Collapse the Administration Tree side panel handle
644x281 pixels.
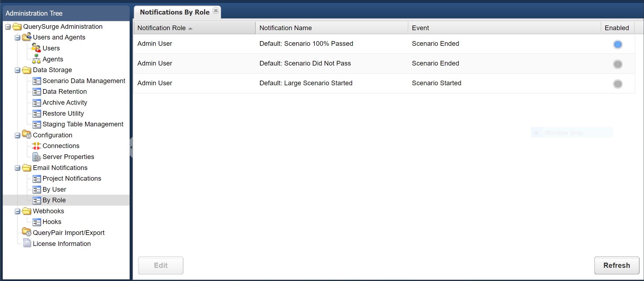pyautogui.click(x=131, y=147)
